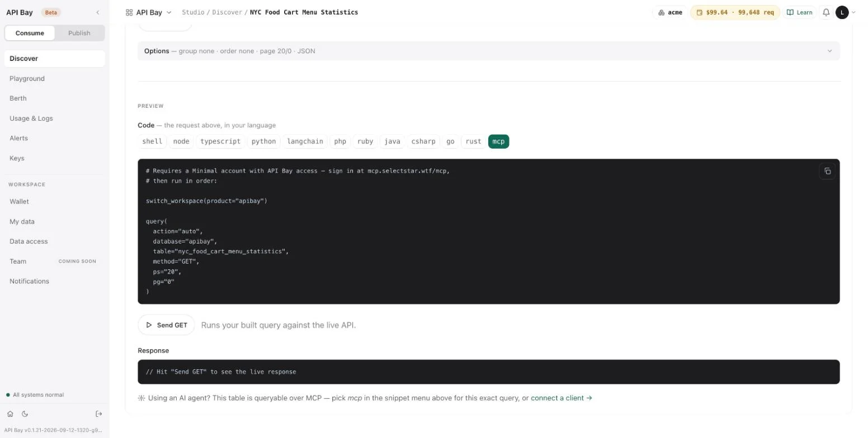Open user avatar L menu

[x=842, y=12]
